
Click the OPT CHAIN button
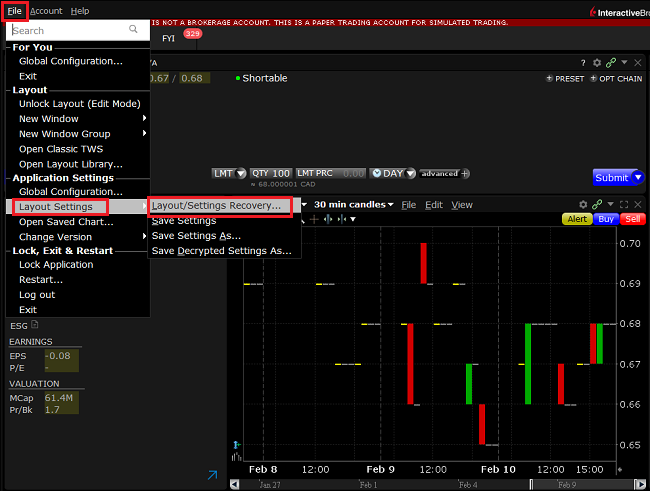616,78
